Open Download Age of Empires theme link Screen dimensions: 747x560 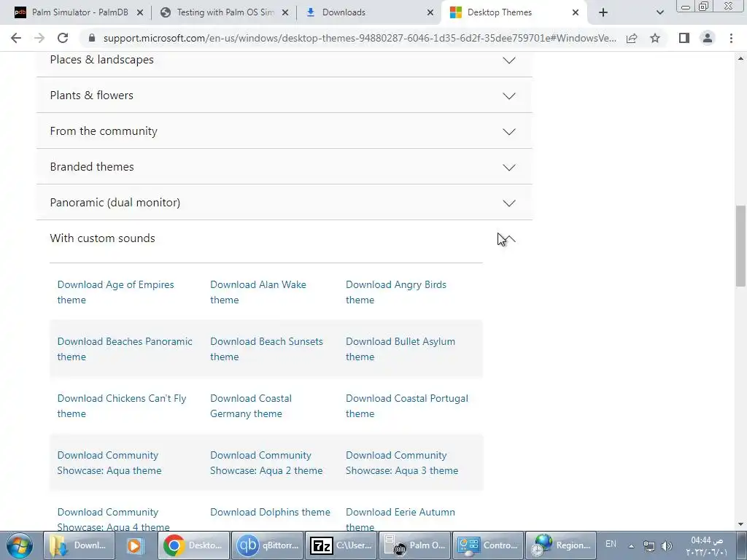tap(116, 292)
